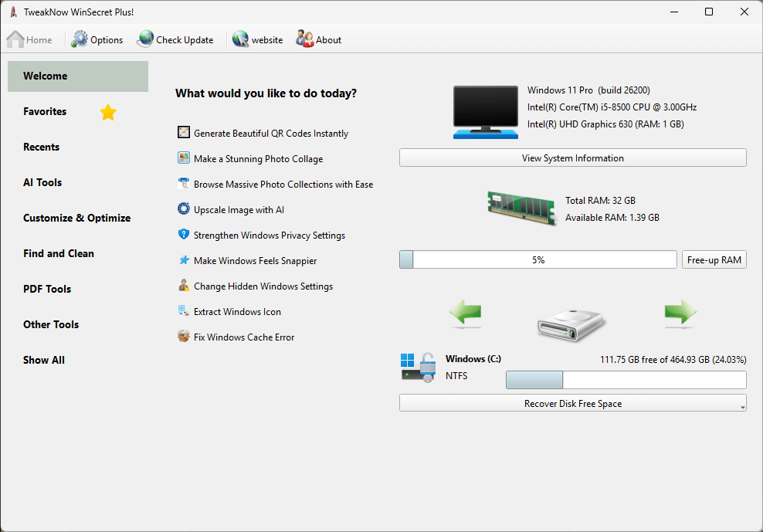This screenshot has height=532, width=763.
Task: Click the privacy shield icon
Action: pos(183,235)
